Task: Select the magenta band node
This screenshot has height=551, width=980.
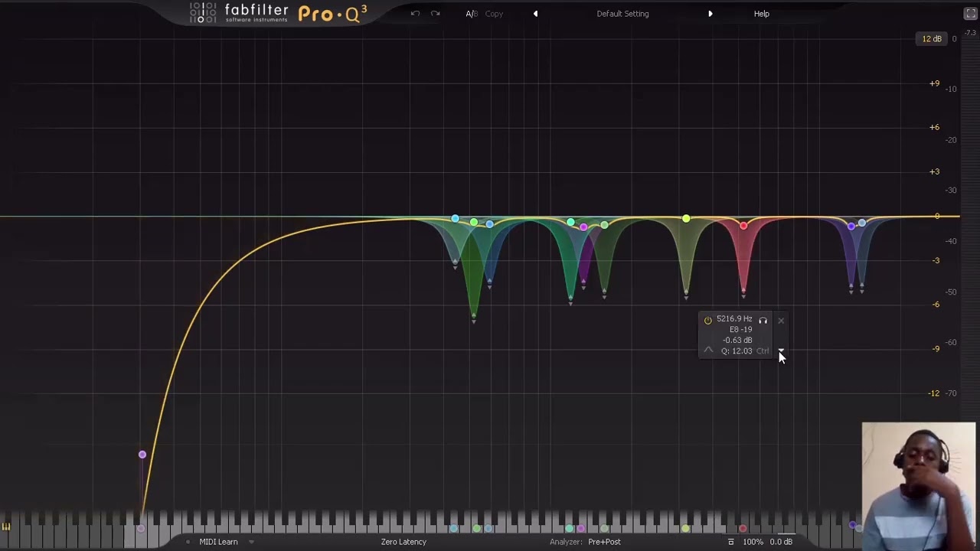Action: tap(583, 227)
